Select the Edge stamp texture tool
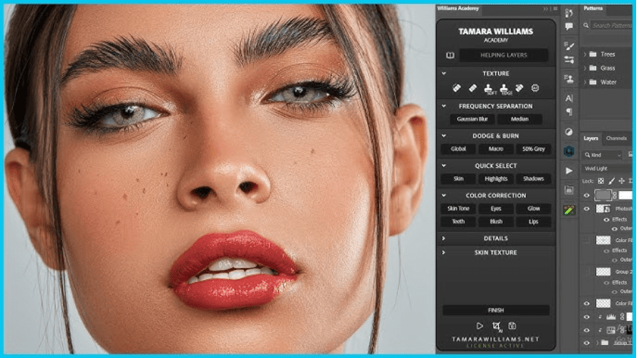This screenshot has height=358, width=644. (x=504, y=88)
